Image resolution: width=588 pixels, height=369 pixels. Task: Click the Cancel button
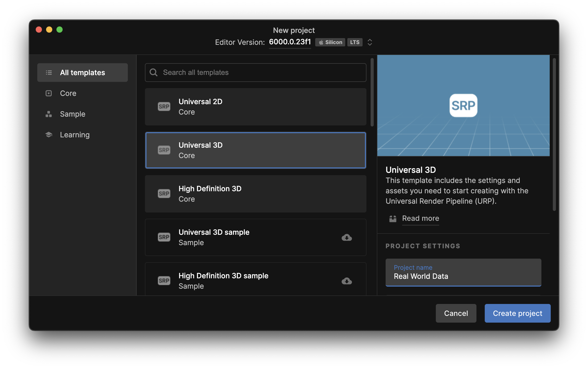[456, 313]
